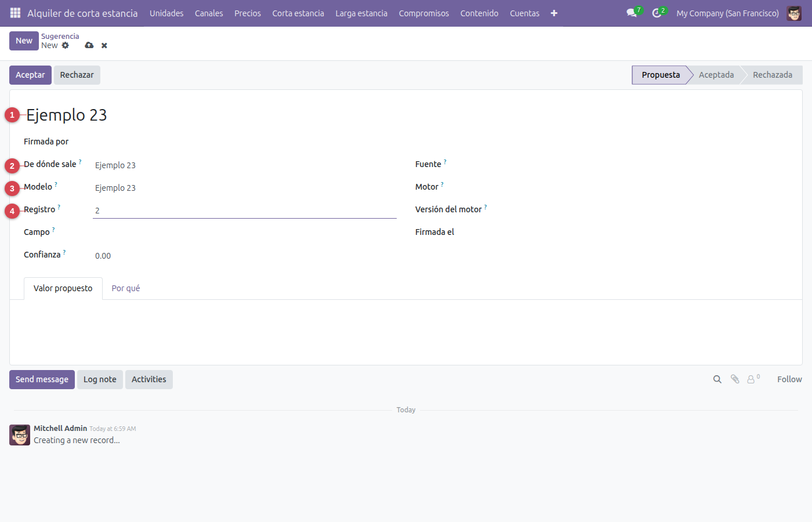812x522 pixels.
Task: Click the Aceptar button
Action: 30,75
